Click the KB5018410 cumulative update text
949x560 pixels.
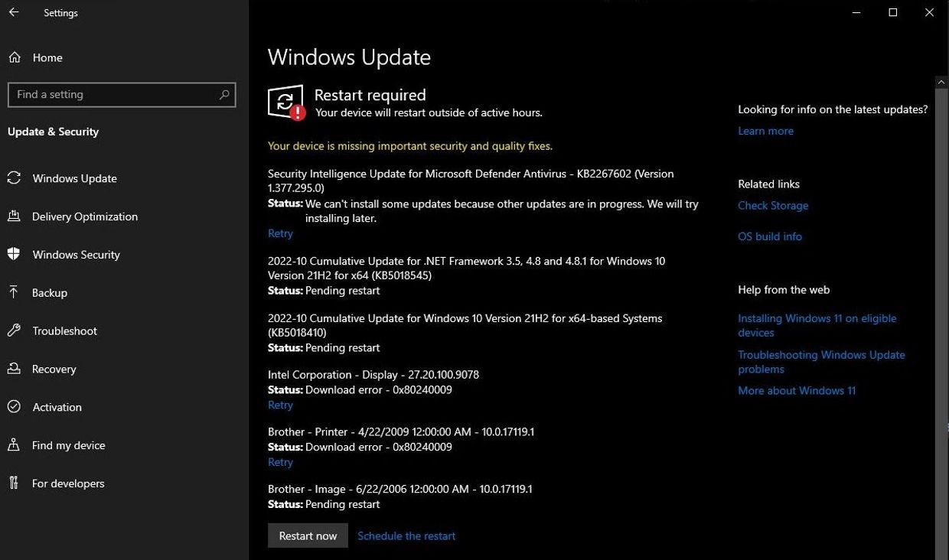point(465,325)
